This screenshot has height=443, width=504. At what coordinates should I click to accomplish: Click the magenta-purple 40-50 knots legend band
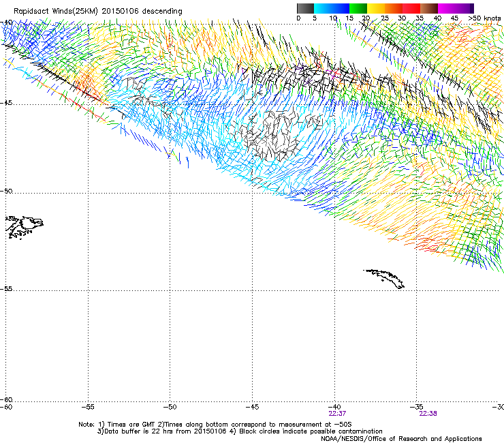(456, 8)
